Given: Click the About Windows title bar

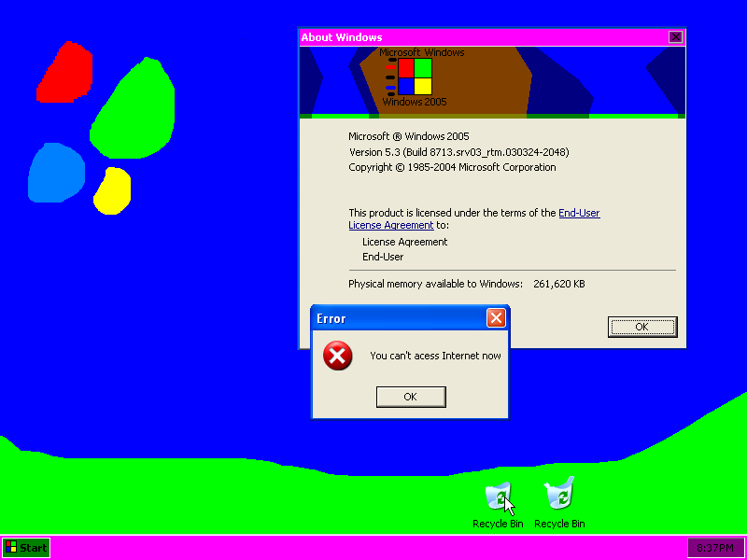Looking at the screenshot, I should coord(467,37).
